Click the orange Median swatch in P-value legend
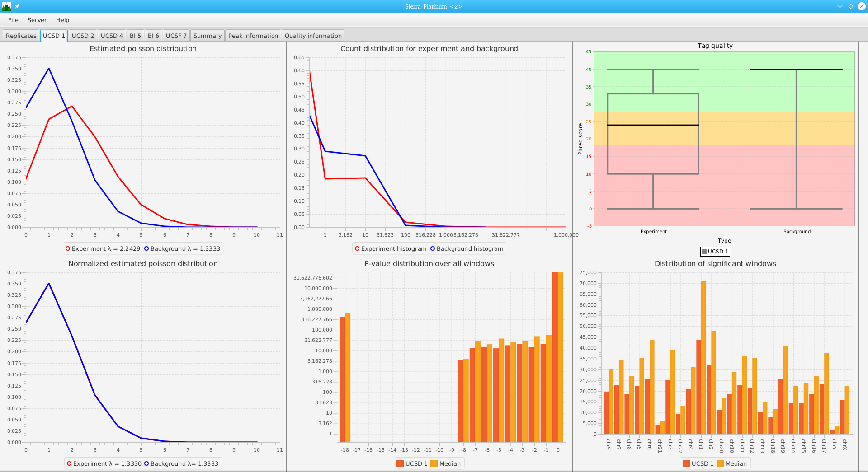Screen dimensions: 868x472 434,463
